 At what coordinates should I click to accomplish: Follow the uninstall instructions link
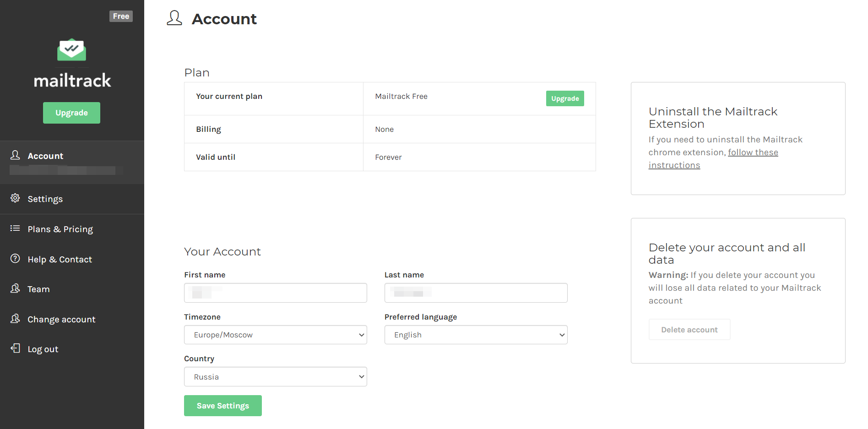point(753,152)
